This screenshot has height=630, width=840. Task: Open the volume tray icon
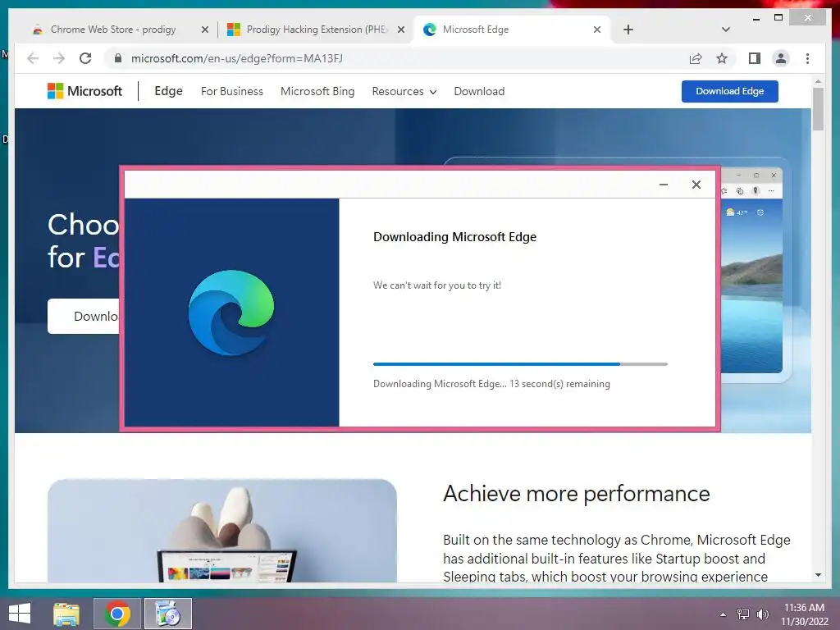pos(762,614)
